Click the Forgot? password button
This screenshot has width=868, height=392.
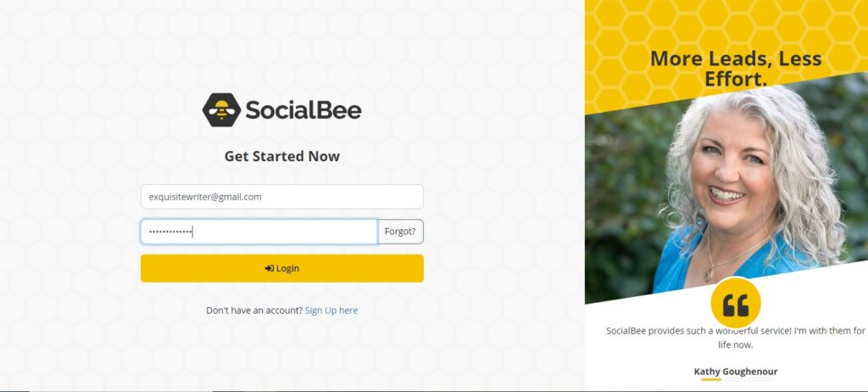point(400,232)
